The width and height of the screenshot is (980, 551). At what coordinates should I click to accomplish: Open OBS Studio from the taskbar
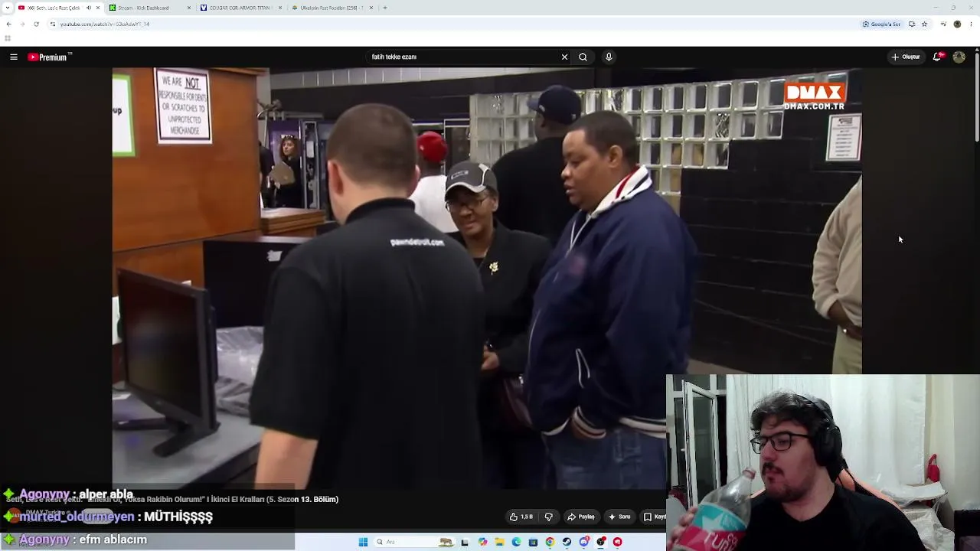[x=601, y=542]
